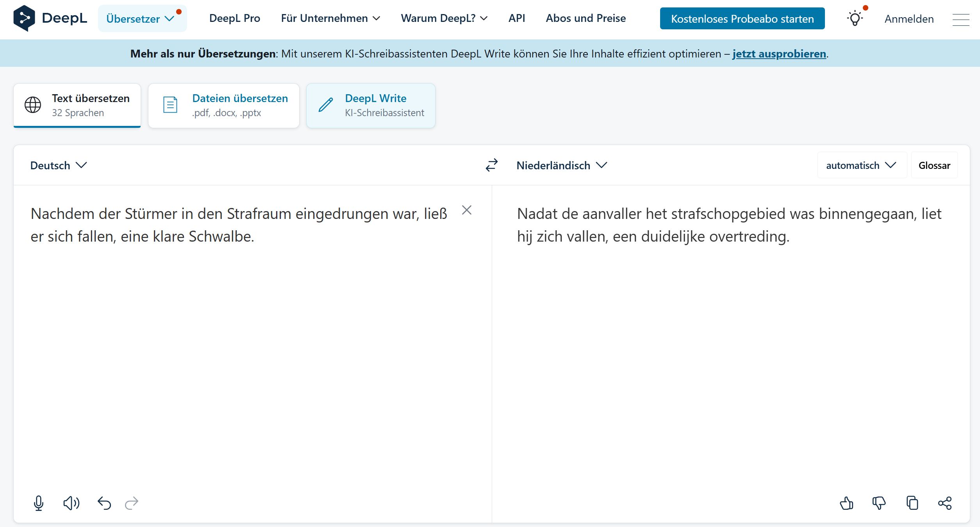Screen dimensions: 980x527
Task: Click the globe icon on Text übersetzen
Action: pos(33,105)
